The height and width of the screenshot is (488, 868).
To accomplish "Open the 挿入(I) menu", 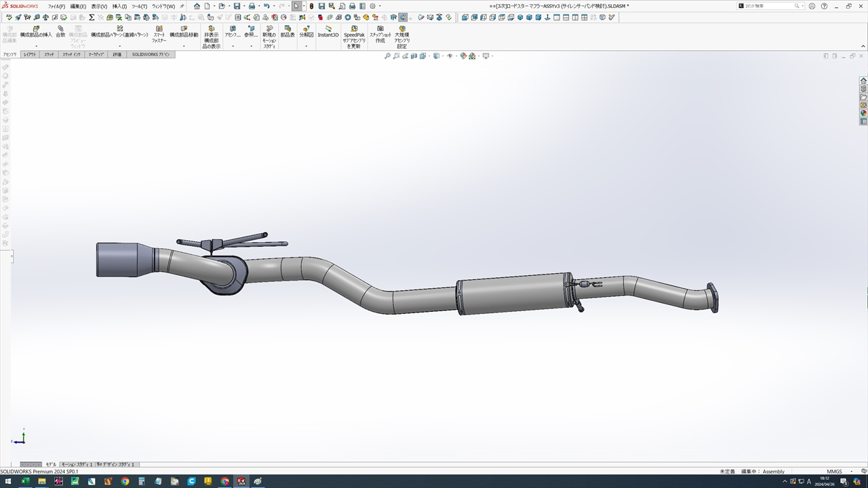I will tap(119, 6).
